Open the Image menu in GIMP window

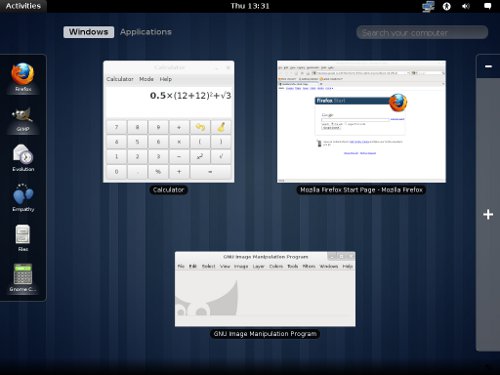[x=241, y=266]
